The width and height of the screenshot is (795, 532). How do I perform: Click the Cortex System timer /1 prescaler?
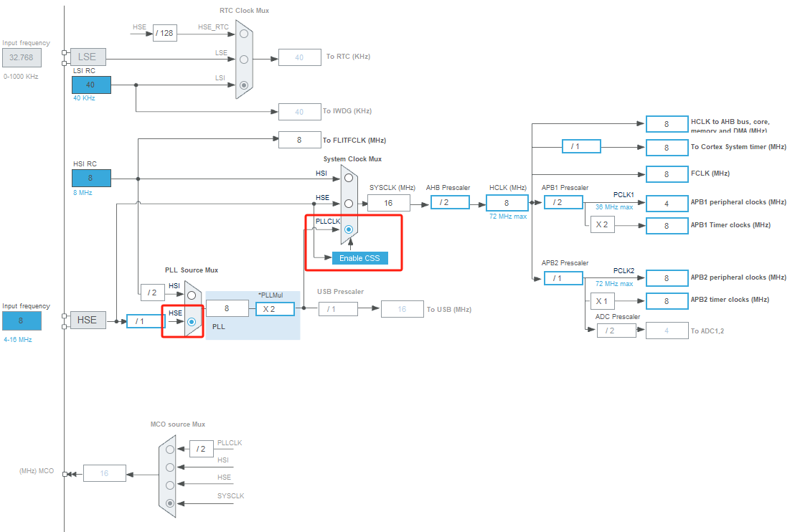(580, 146)
